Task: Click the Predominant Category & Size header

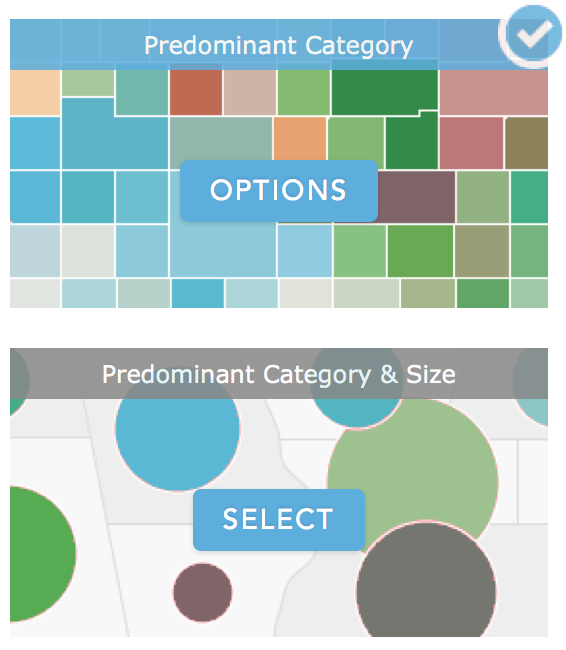Action: pos(279,374)
